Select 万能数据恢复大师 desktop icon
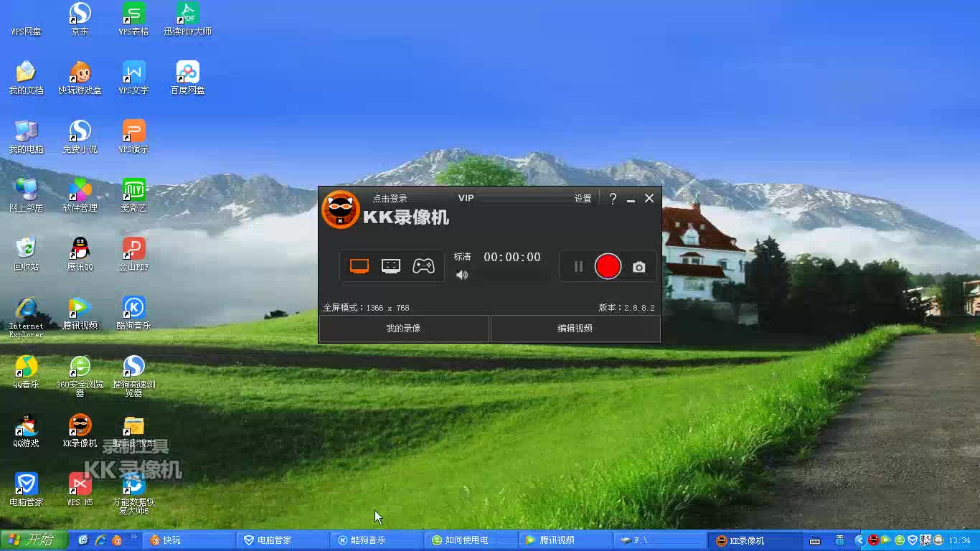Viewport: 980px width, 551px height. (133, 493)
